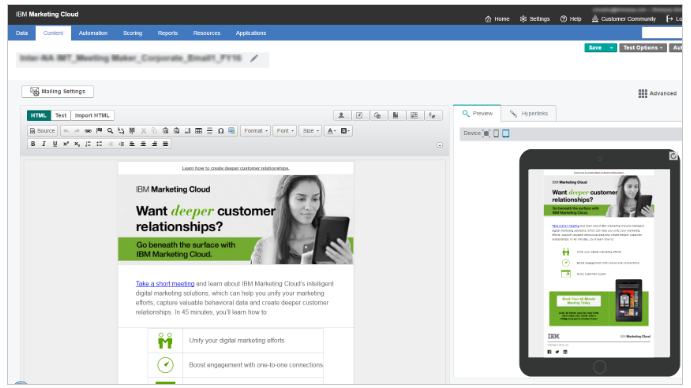Switch to the Preview tab
The height and width of the screenshot is (388, 691).
point(477,113)
